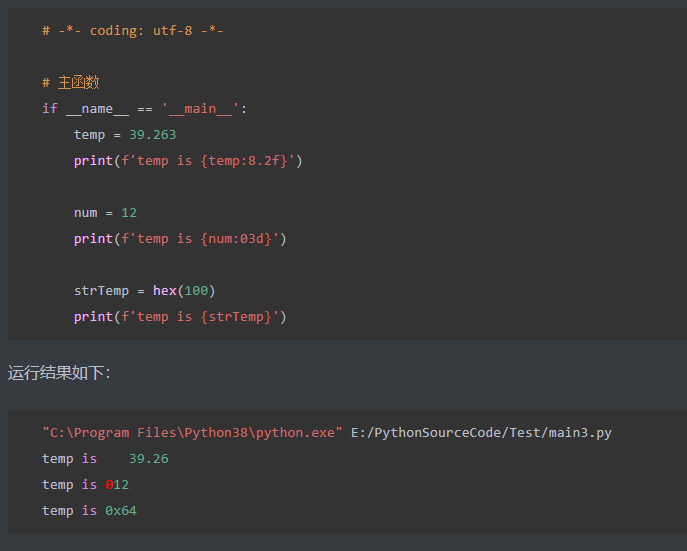Click the line if __name__ == '__main__':
Screen dimensions: 687x551
coord(144,109)
